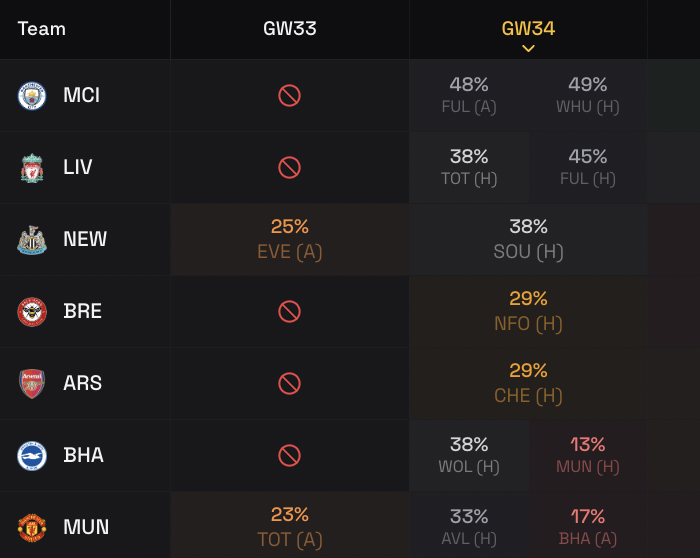
Task: Open Man Utd's 23% TOT (A) fixture
Action: (x=289, y=528)
